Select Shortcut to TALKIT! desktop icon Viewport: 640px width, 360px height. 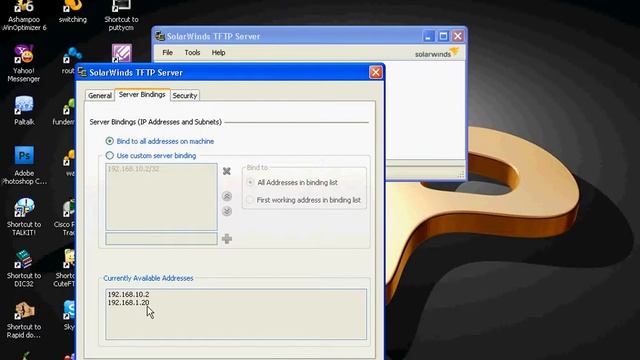point(24,218)
